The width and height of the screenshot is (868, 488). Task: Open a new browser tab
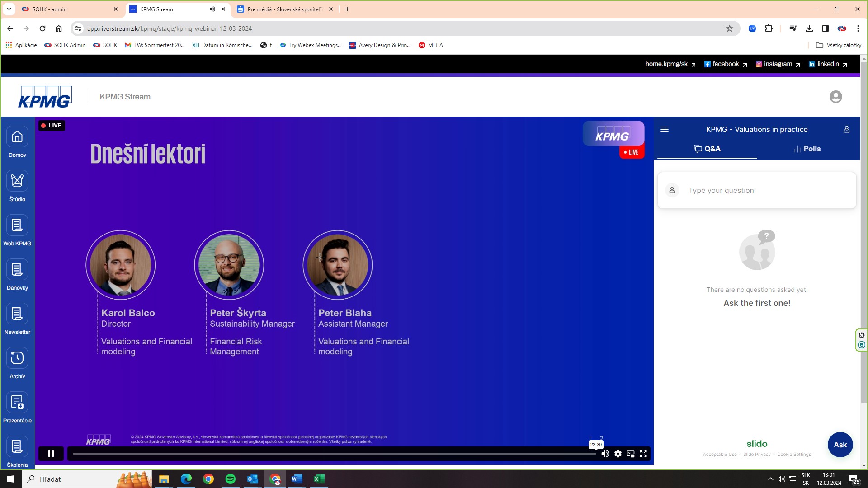tap(347, 9)
